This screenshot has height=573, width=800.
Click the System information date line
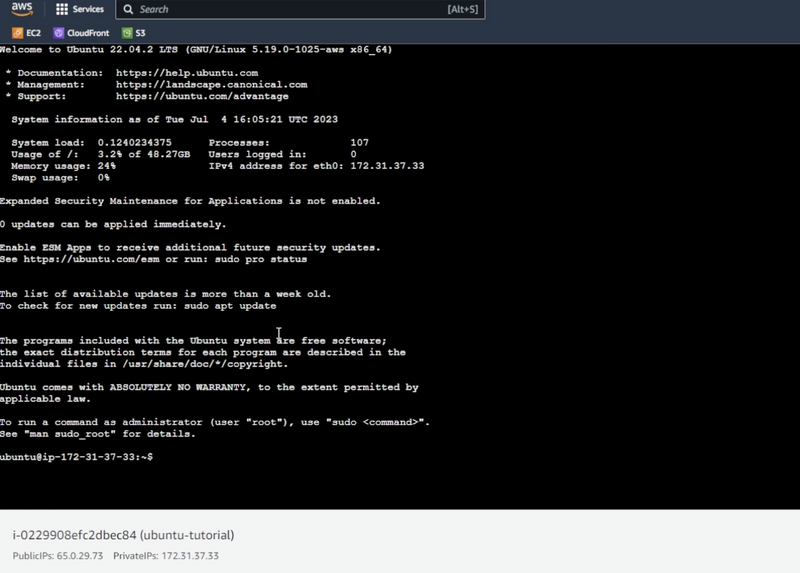coord(174,119)
